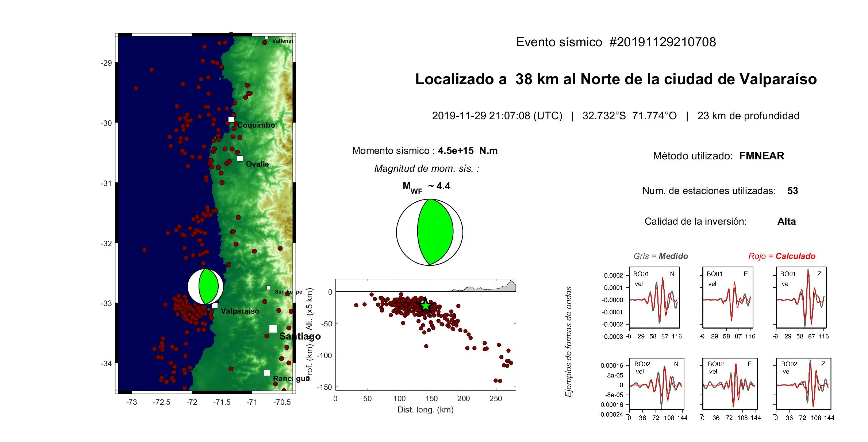Click the 'Ejemplos de formas de ondas' vertical label

(x=568, y=342)
